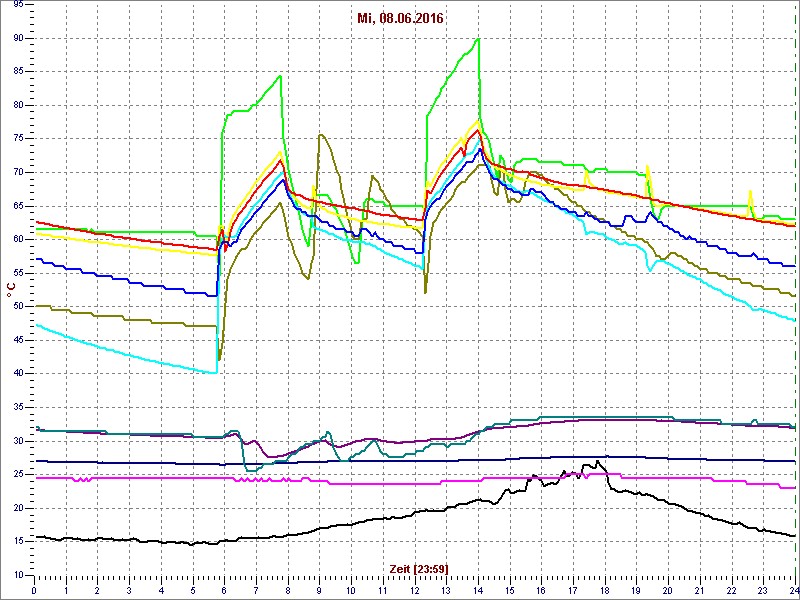
Task: Click hour 4 on the time axis
Action: [x=161, y=591]
